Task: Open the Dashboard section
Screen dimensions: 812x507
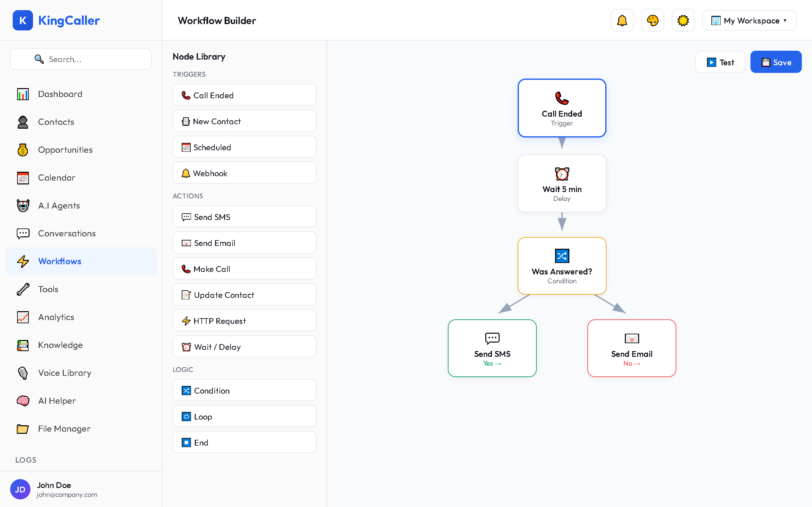Action: pyautogui.click(x=60, y=94)
